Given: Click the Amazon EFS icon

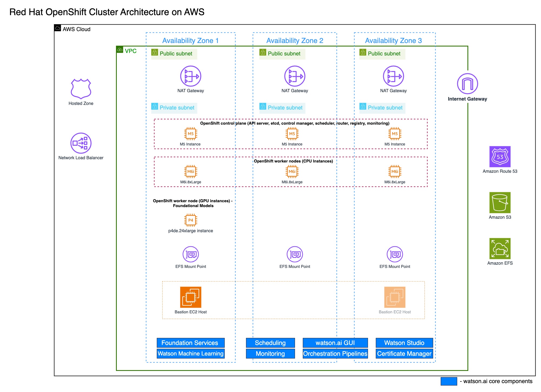Looking at the screenshot, I should tap(500, 248).
